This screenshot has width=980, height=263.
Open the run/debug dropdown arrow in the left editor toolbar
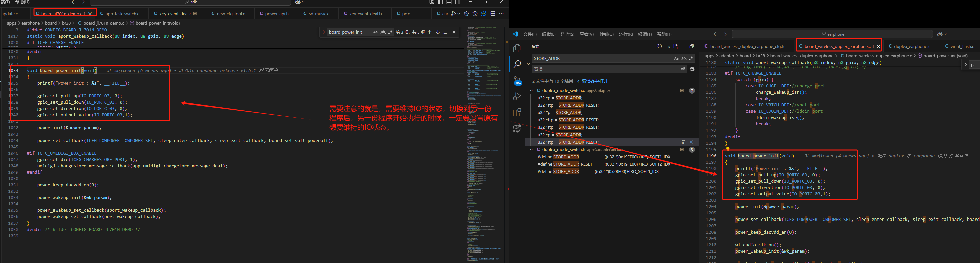[459, 14]
